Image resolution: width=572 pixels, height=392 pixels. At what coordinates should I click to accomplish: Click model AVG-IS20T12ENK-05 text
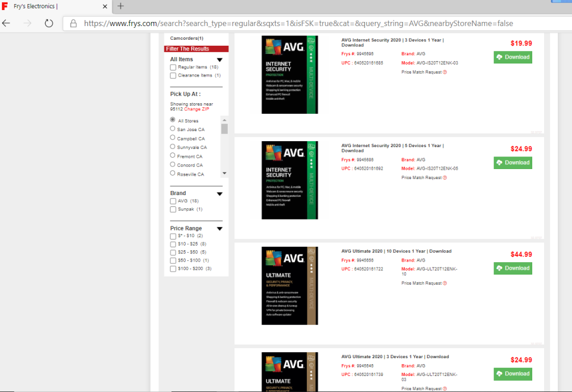[437, 168]
